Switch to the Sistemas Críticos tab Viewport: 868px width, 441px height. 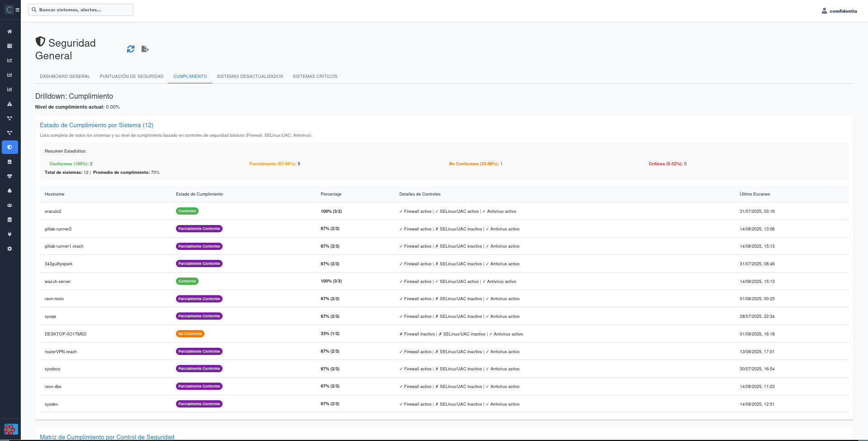315,77
